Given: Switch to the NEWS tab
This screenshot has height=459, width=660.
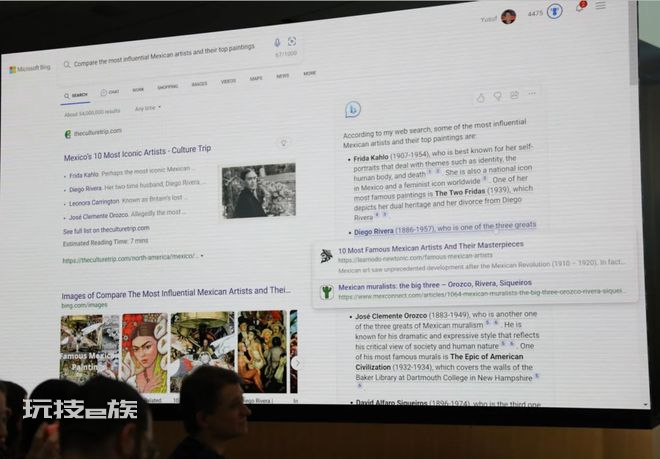Looking at the screenshot, I should click(x=283, y=76).
